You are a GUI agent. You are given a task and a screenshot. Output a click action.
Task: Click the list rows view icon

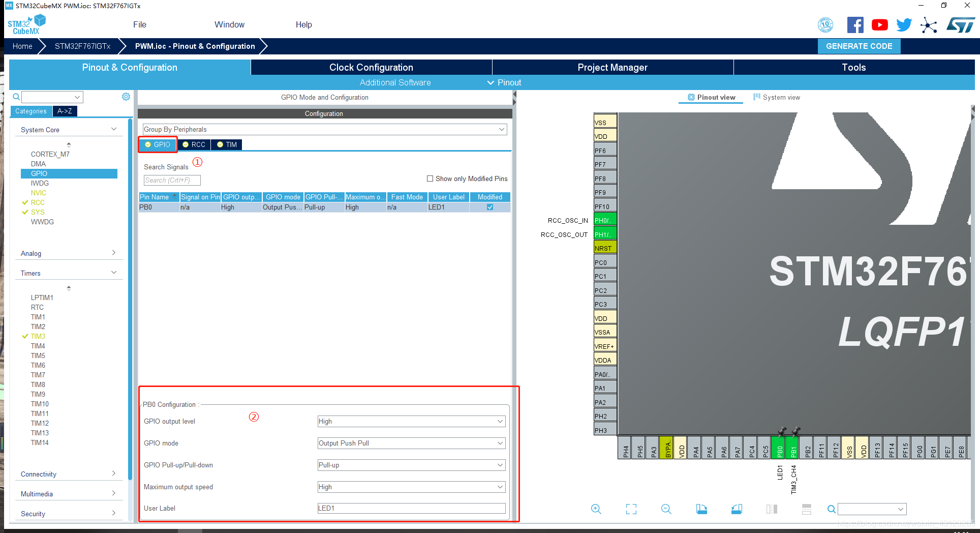807,509
